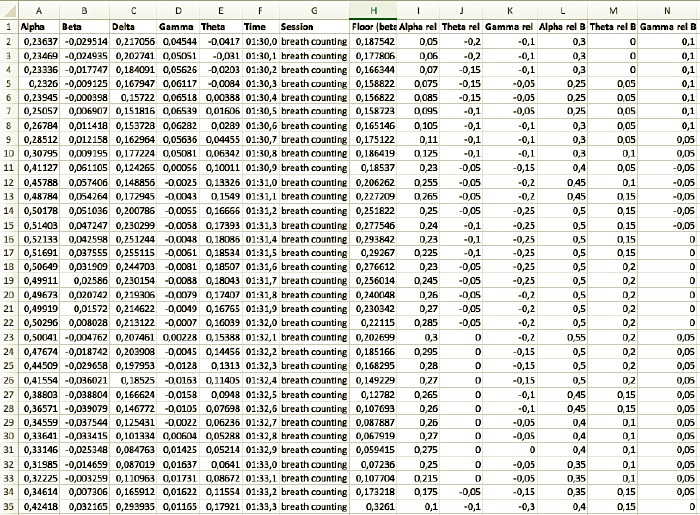700x515 pixels.
Task: Click the Gamma header cell
Action: click(x=178, y=27)
